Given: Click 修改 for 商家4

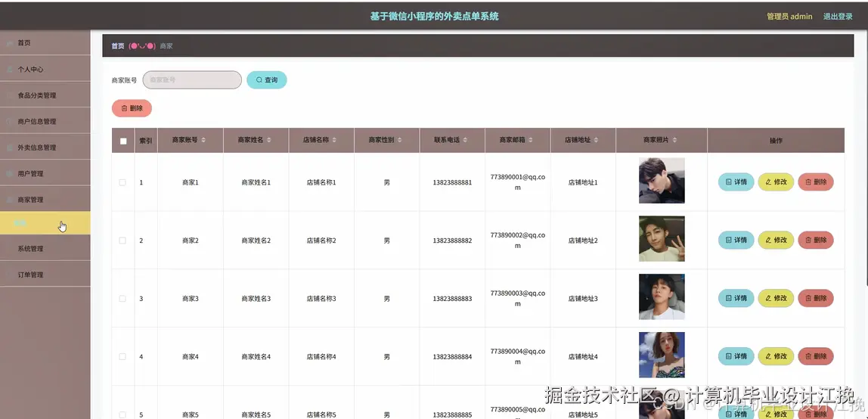Looking at the screenshot, I should point(776,356).
